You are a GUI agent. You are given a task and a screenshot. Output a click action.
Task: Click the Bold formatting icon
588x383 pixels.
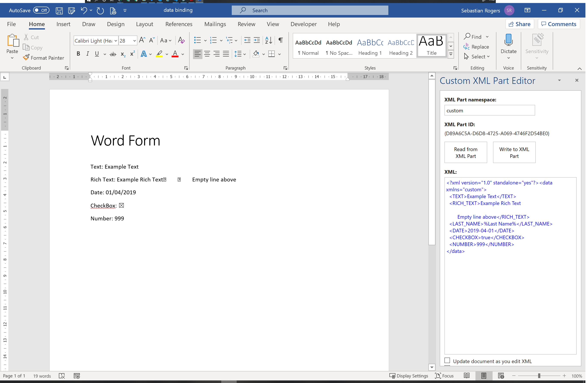pos(78,53)
